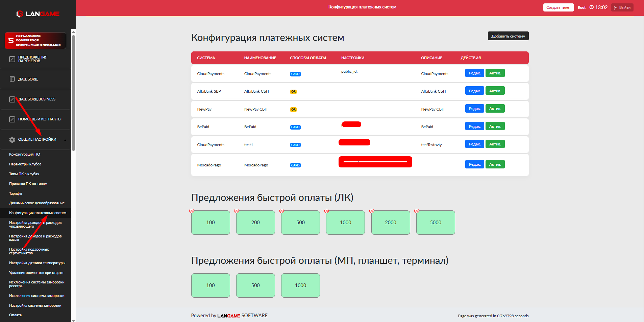
Task: Open Настройка системы заморозки
Action: coord(35,305)
